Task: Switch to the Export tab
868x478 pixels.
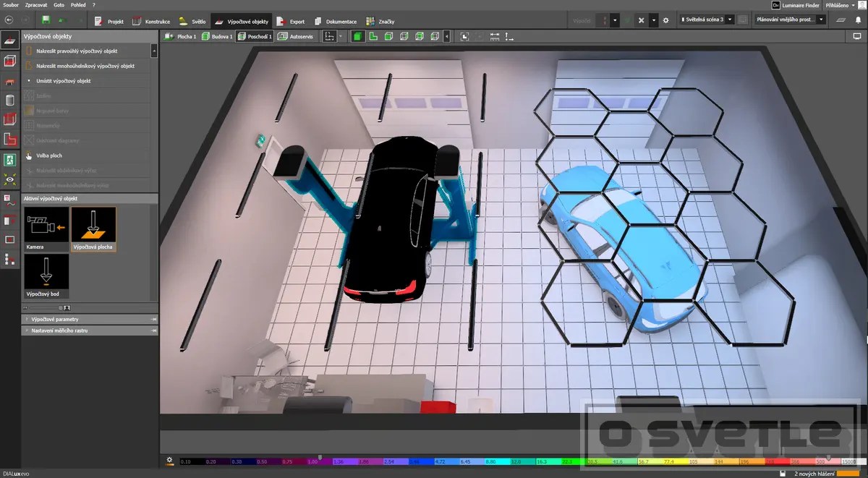Action: point(291,21)
